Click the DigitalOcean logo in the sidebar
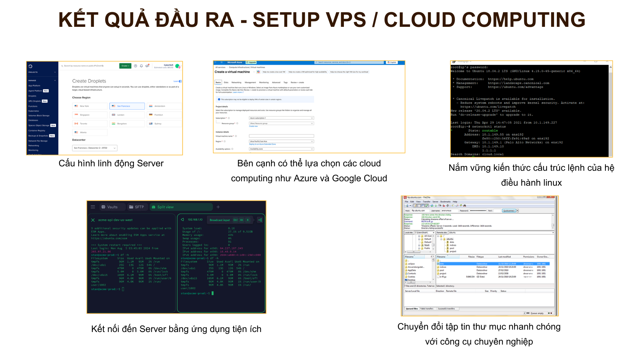The width and height of the screenshot is (644, 350). click(31, 67)
